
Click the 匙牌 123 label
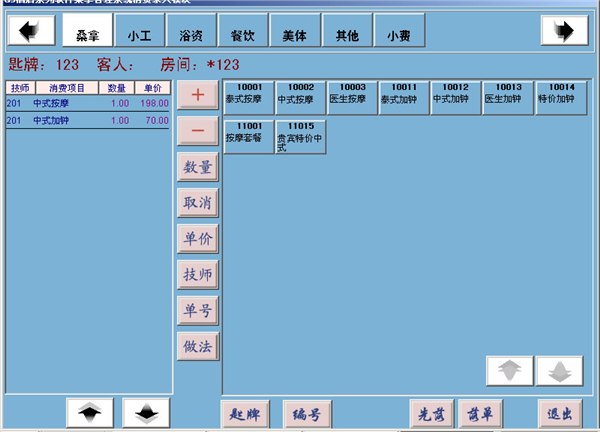44,65
